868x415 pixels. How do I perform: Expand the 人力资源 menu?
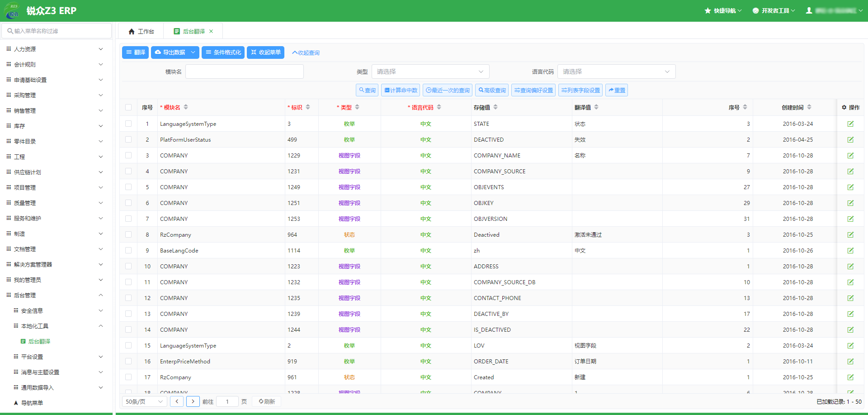pyautogui.click(x=56, y=49)
